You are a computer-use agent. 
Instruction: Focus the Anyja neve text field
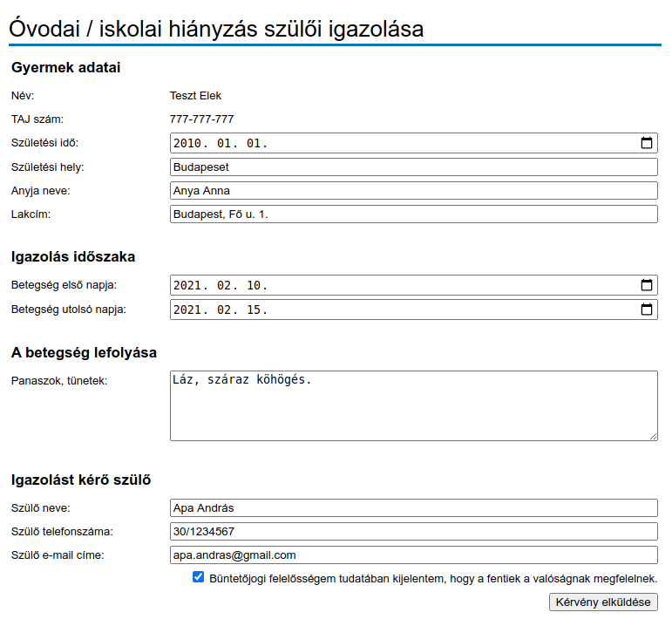coord(413,190)
